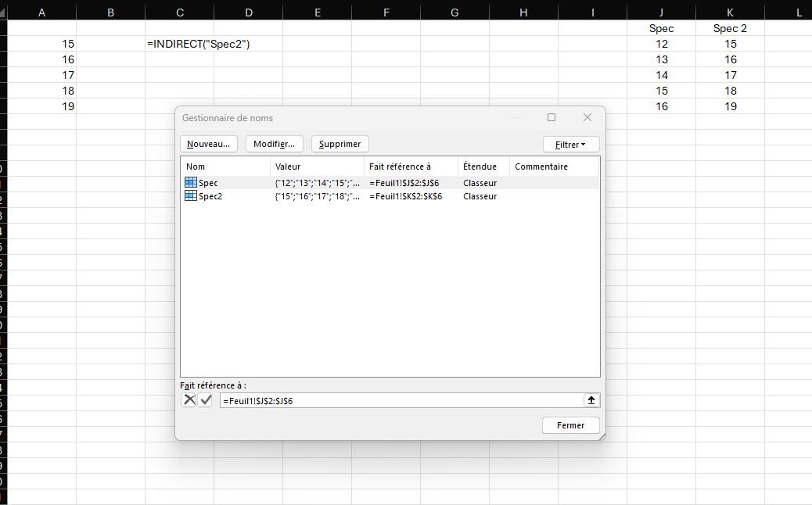Select the cell containing the INDIRECT formula
The height and width of the screenshot is (505, 812).
(x=179, y=44)
